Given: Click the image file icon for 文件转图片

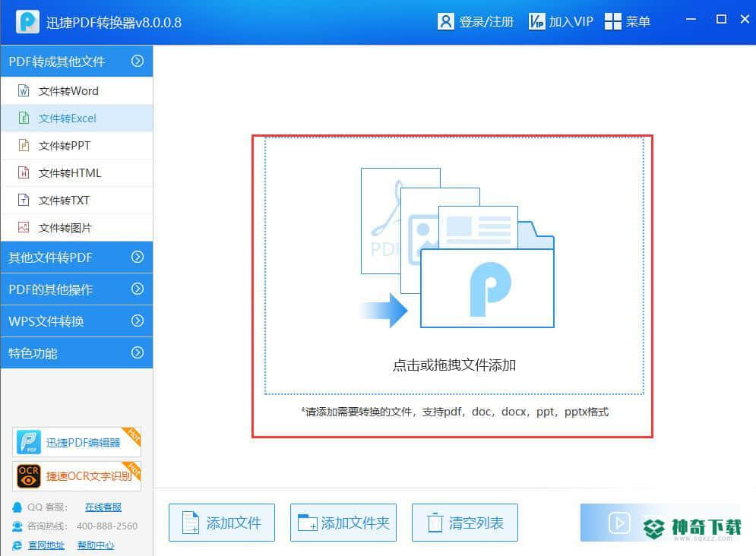Looking at the screenshot, I should pos(24,227).
